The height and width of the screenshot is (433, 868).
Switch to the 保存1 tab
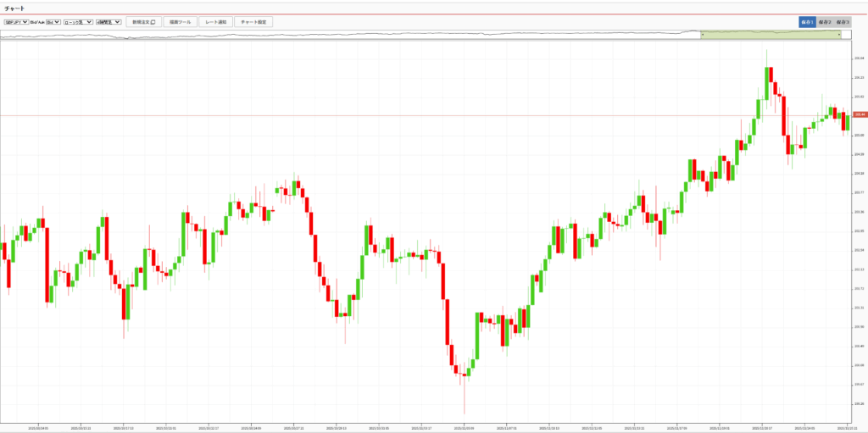pyautogui.click(x=806, y=21)
